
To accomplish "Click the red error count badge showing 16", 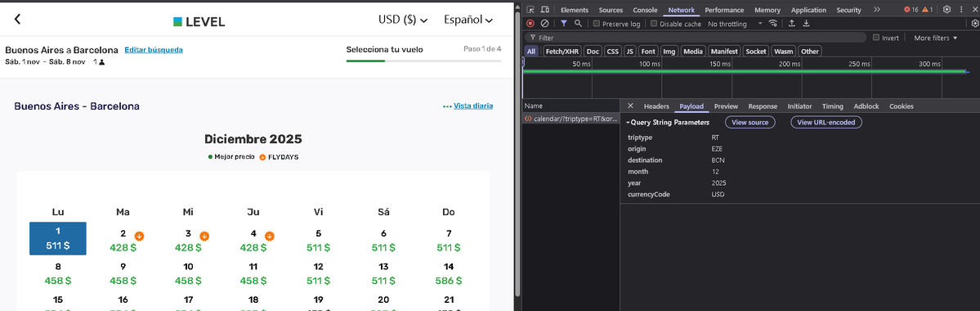I will point(911,9).
